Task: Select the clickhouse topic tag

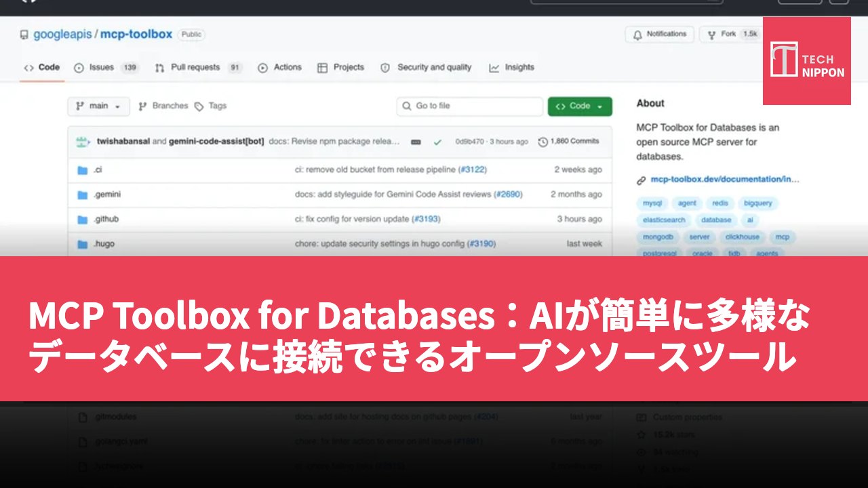Action: coord(743,237)
